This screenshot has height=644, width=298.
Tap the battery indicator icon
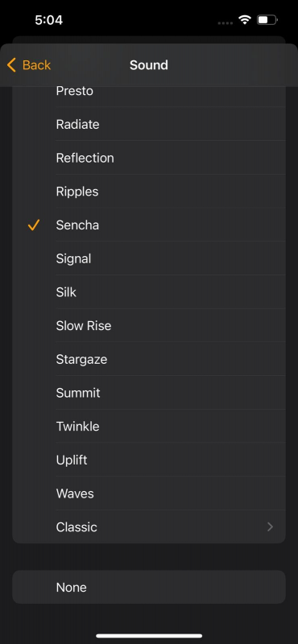267,19
